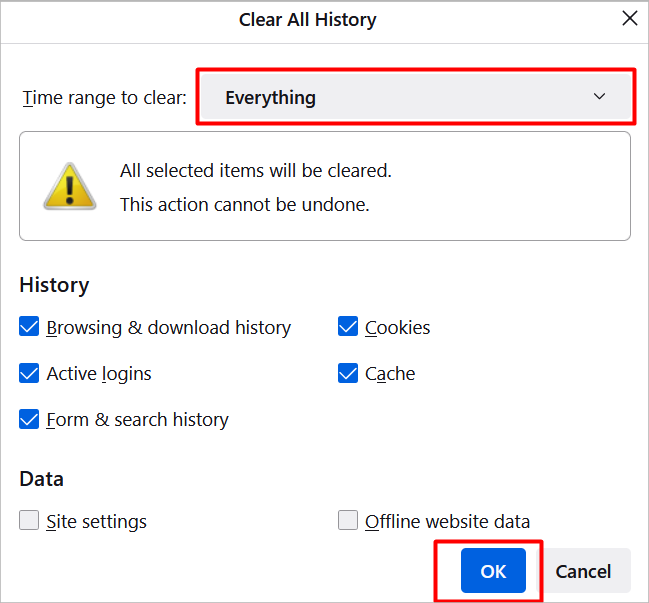Image resolution: width=649 pixels, height=603 pixels.
Task: Disable the Active logins checkbox
Action: (x=30, y=373)
